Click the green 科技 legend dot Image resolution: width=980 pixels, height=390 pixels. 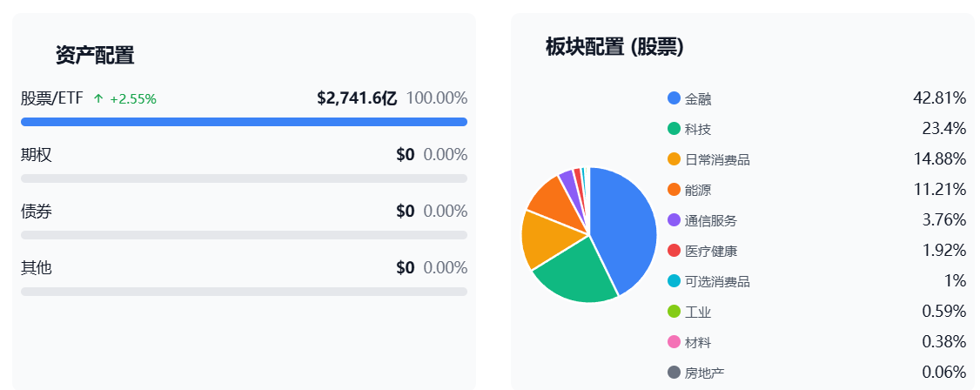pos(674,129)
